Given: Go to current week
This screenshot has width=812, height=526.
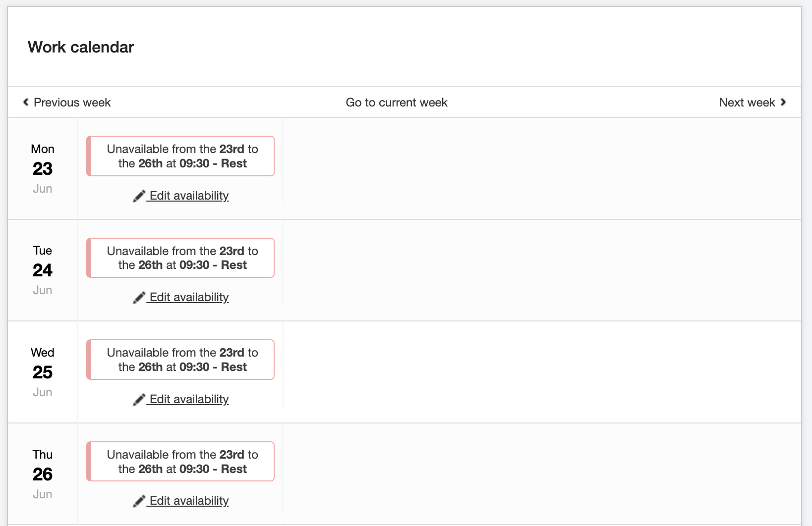Looking at the screenshot, I should (x=397, y=103).
